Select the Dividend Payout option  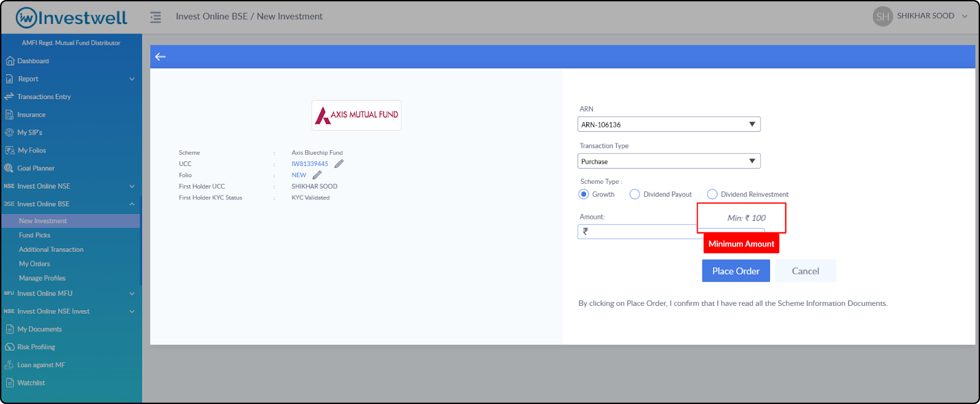point(635,194)
